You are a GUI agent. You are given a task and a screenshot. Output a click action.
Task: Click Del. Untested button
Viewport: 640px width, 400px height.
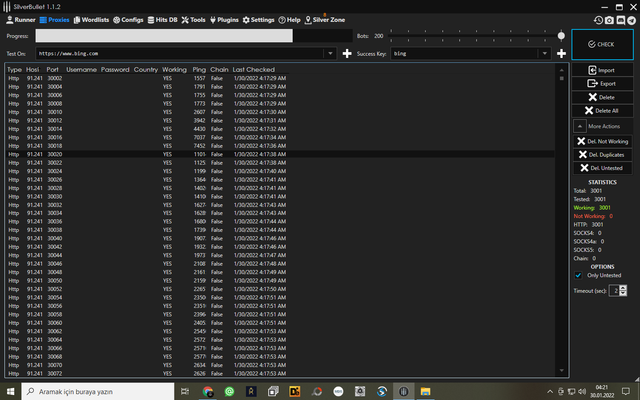click(602, 168)
